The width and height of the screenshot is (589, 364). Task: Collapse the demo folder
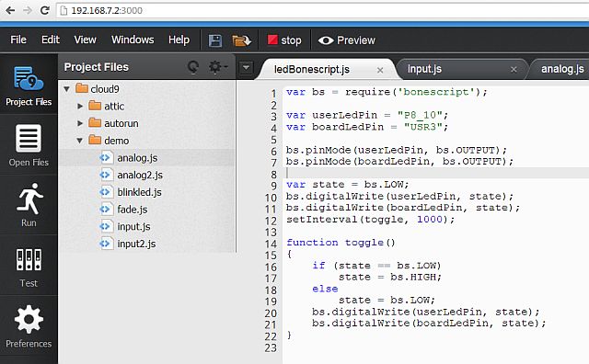coord(80,141)
